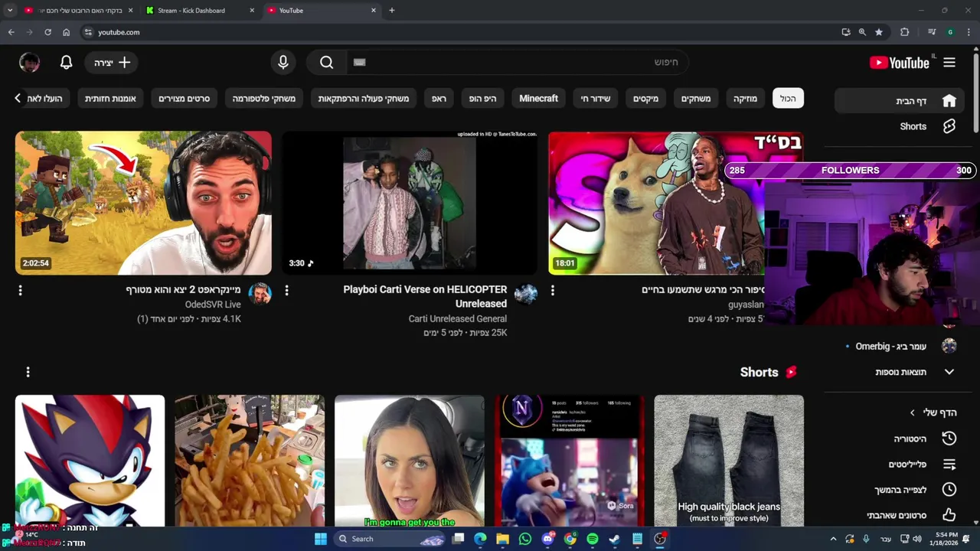Screen dimensions: 980x551
Task: Open the YouTube hamburger guide menu
Action: 949,63
